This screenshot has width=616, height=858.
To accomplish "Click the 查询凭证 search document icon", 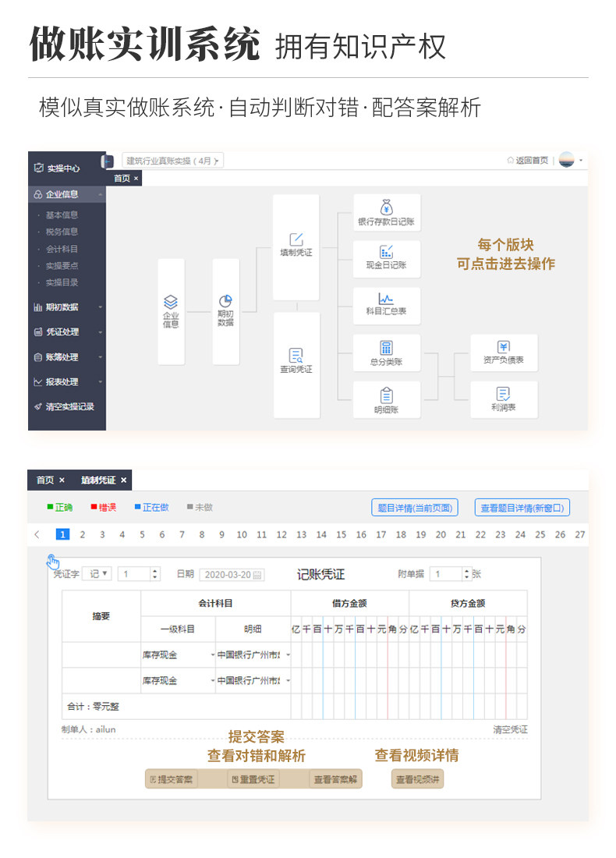I will tap(296, 356).
